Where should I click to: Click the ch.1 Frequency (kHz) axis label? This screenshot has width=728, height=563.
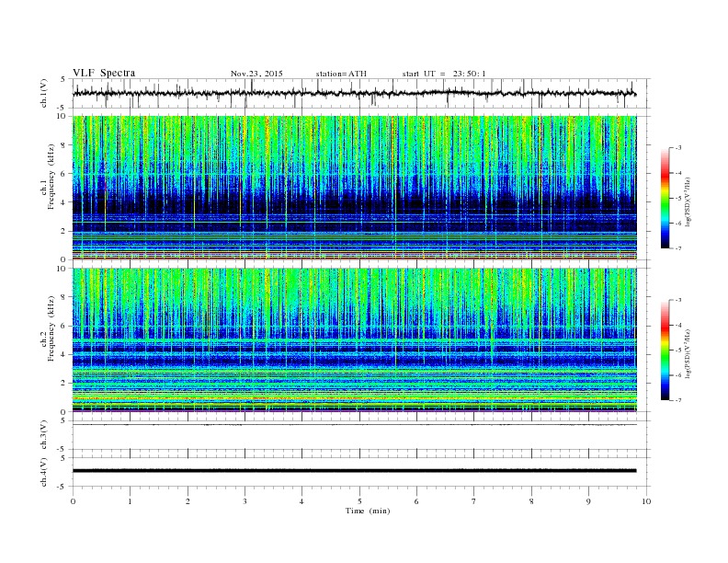tap(48, 176)
